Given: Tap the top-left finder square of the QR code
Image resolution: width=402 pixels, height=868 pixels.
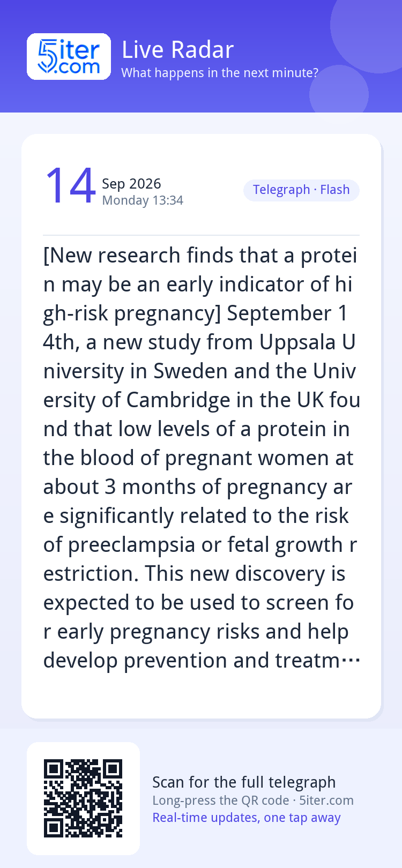Looking at the screenshot, I should pyautogui.click(x=53, y=769).
